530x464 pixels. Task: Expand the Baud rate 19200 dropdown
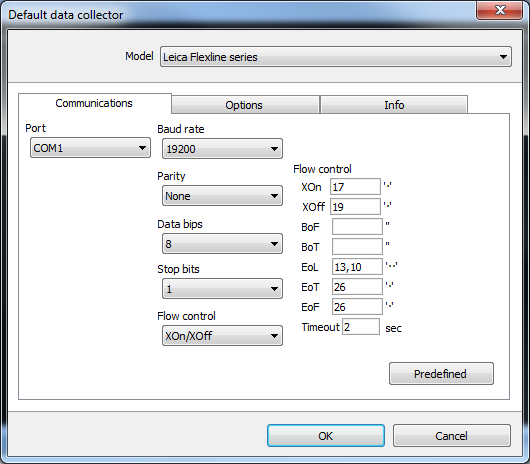click(x=222, y=149)
